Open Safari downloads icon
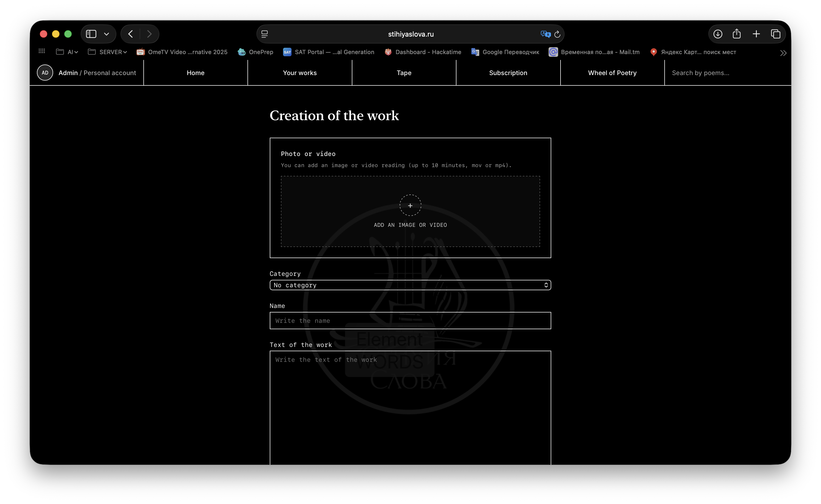Viewport: 821px width, 504px height. click(x=718, y=34)
